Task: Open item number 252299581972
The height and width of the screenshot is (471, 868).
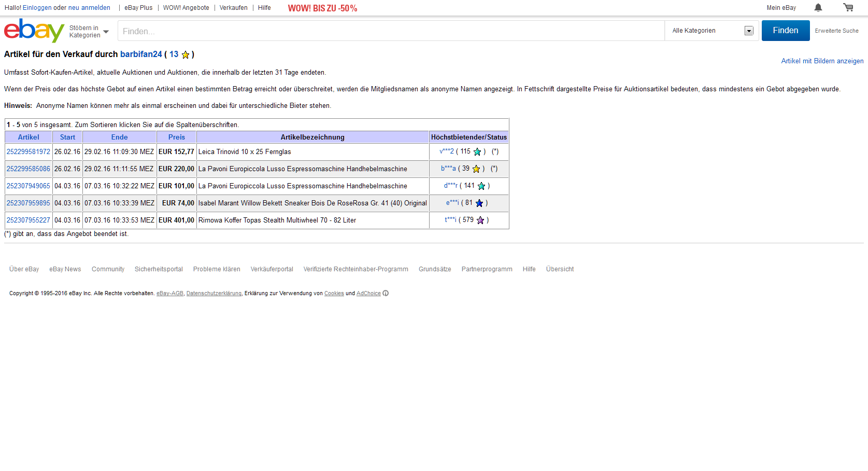Action: (x=29, y=152)
